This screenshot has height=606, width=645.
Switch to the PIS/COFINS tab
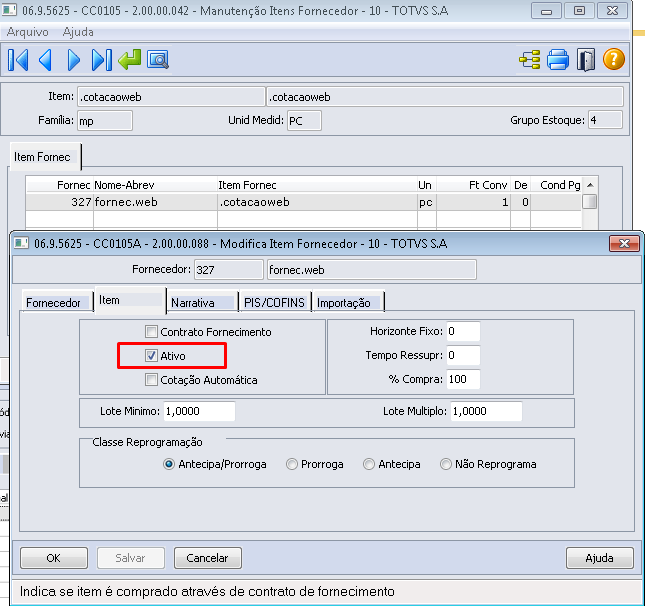pos(274,303)
